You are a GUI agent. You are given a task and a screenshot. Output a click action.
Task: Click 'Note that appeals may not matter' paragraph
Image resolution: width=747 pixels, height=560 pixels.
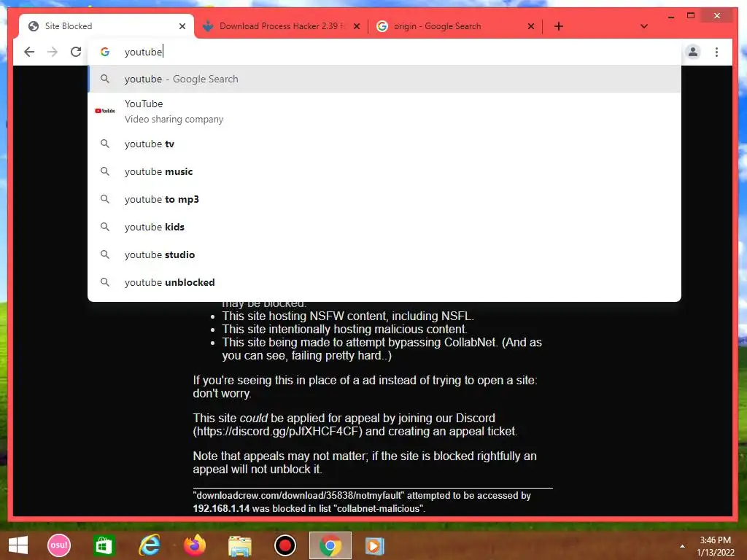tap(365, 462)
